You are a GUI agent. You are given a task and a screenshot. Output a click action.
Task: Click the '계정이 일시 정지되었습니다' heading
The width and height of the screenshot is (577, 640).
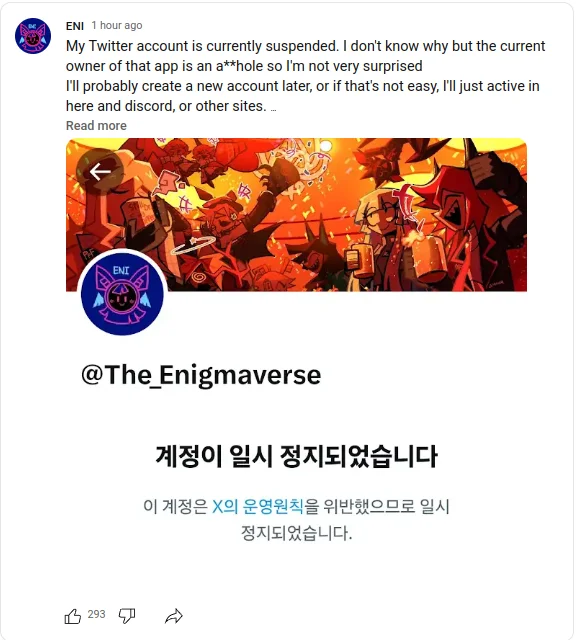[x=296, y=456]
